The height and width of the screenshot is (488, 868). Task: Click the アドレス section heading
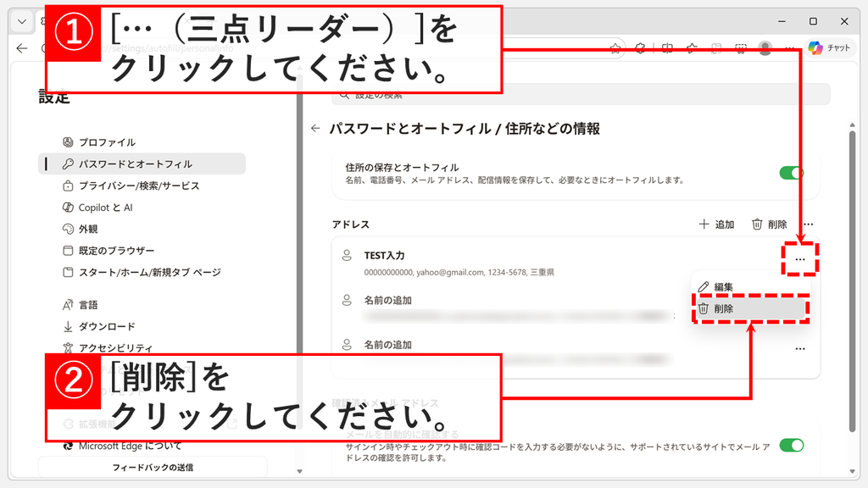tap(350, 224)
